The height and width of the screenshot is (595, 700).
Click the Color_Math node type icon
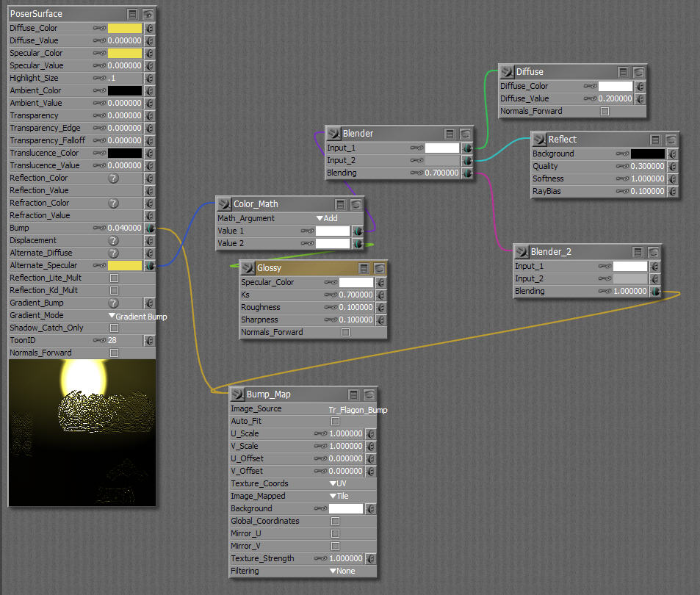[225, 203]
